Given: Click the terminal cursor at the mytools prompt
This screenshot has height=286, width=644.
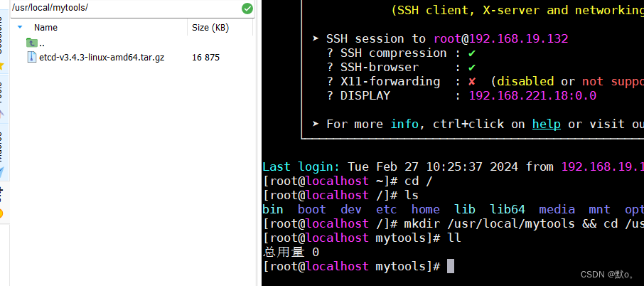Looking at the screenshot, I should (451, 266).
